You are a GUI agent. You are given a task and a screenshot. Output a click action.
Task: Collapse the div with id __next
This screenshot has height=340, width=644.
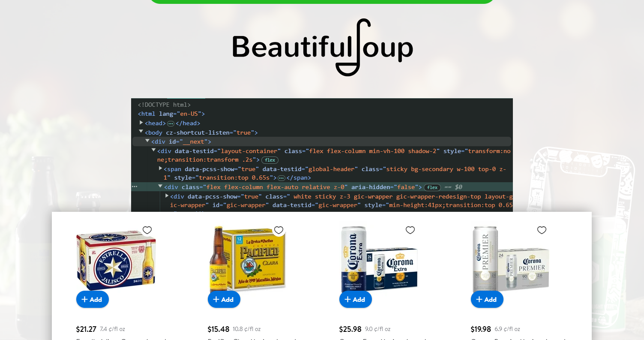click(x=147, y=141)
